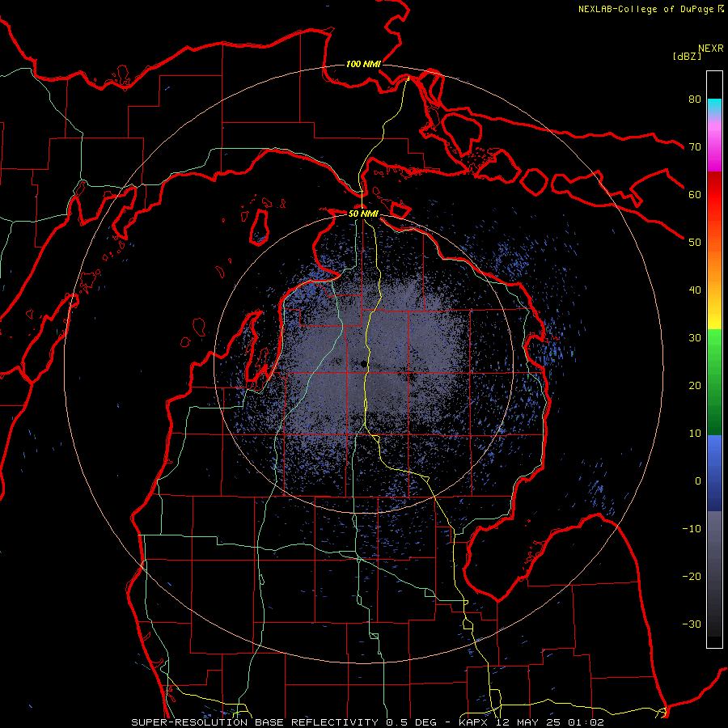Screen dimensions: 728x728
Task: Click the 100 NMI range ring label
Action: [363, 64]
